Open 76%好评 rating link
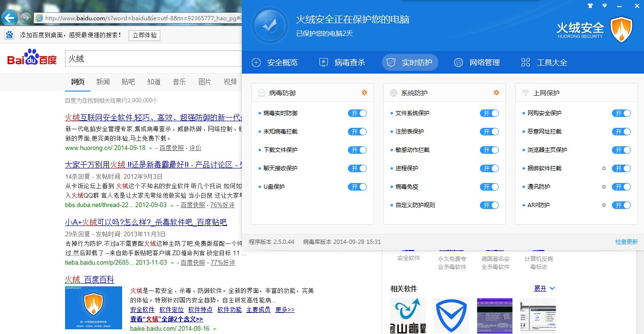This screenshot has height=334, width=644. (x=223, y=205)
